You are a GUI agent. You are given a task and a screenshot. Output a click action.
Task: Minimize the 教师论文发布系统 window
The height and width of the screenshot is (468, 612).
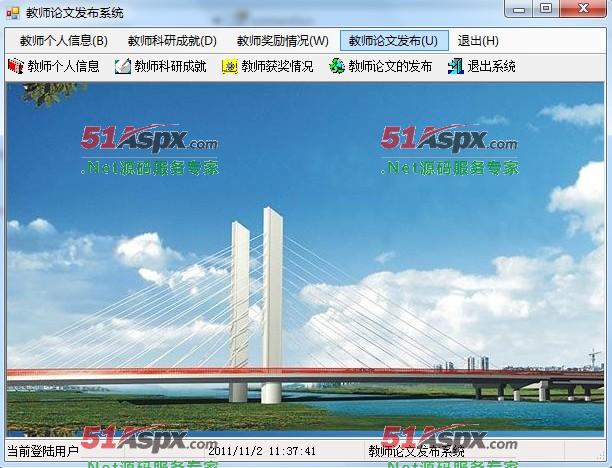[519, 9]
